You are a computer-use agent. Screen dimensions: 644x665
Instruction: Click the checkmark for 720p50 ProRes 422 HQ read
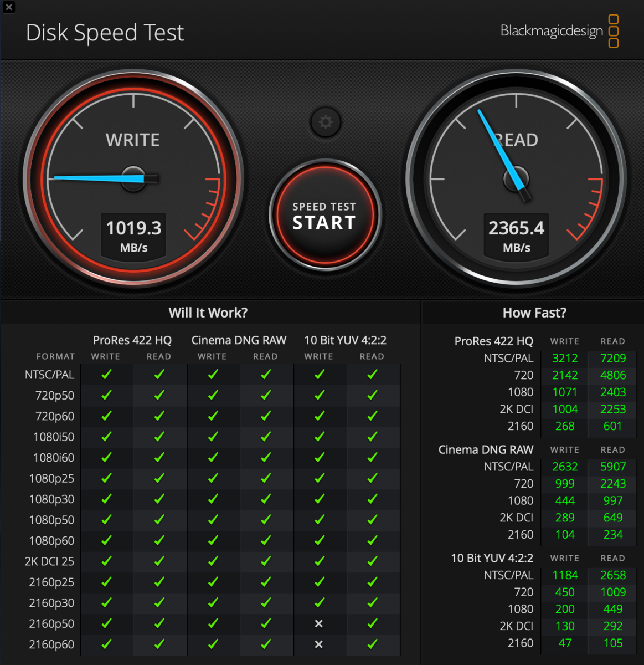pos(159,395)
